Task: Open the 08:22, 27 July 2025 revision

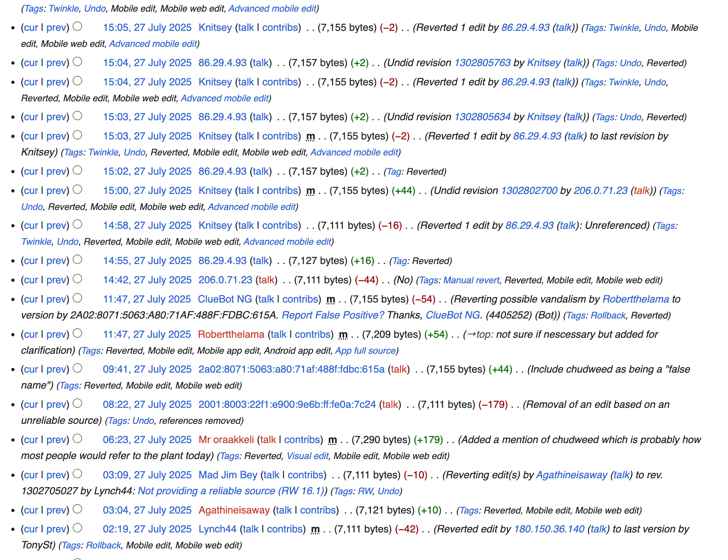Action: point(147,404)
